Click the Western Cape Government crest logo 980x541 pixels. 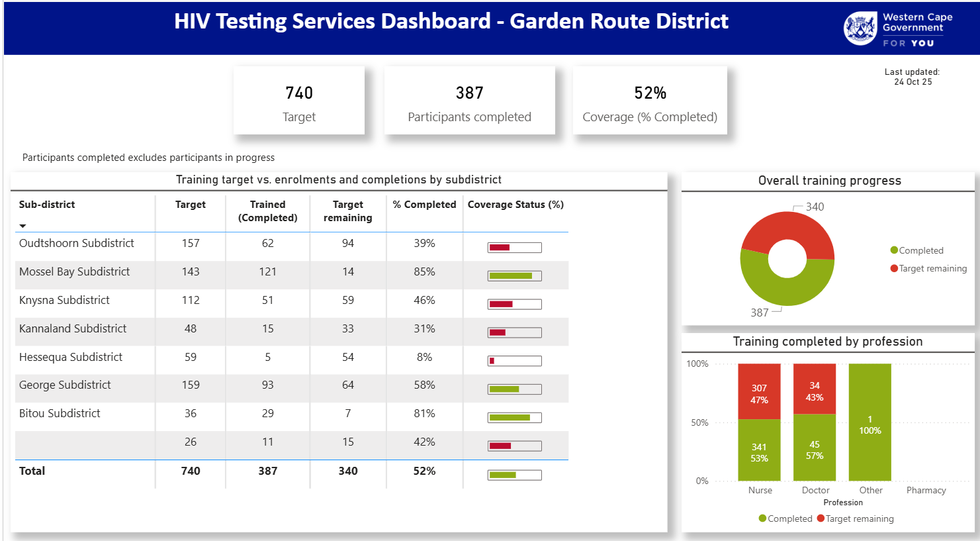(860, 28)
